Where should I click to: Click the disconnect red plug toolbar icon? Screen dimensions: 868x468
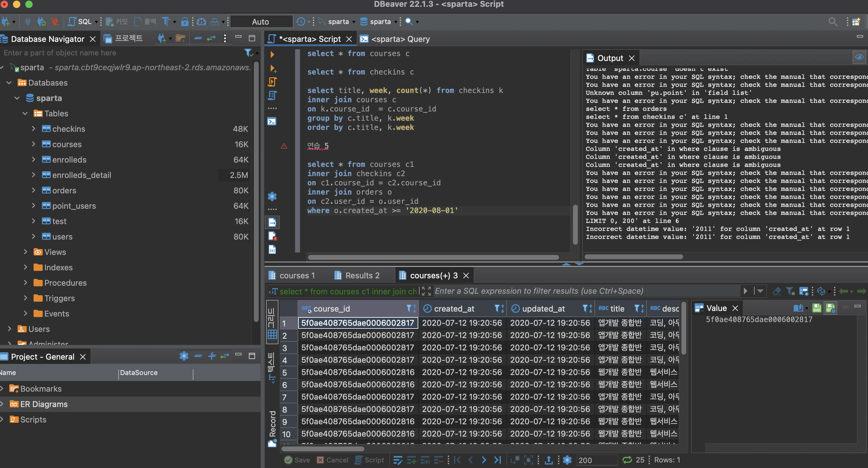click(55, 22)
